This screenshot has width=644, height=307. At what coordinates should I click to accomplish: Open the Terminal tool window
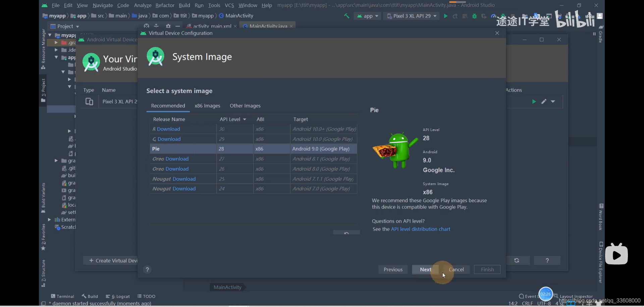[x=62, y=296]
